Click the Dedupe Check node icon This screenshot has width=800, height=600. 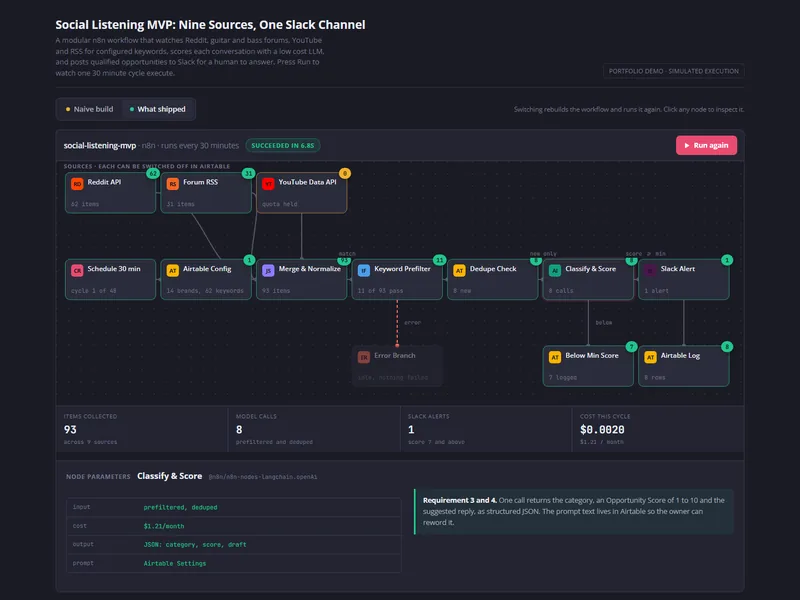459,270
